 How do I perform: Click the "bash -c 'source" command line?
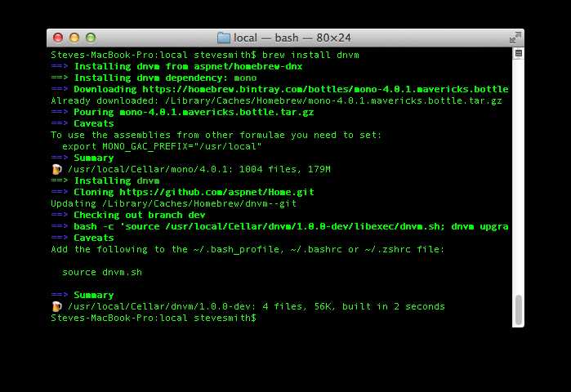279,226
